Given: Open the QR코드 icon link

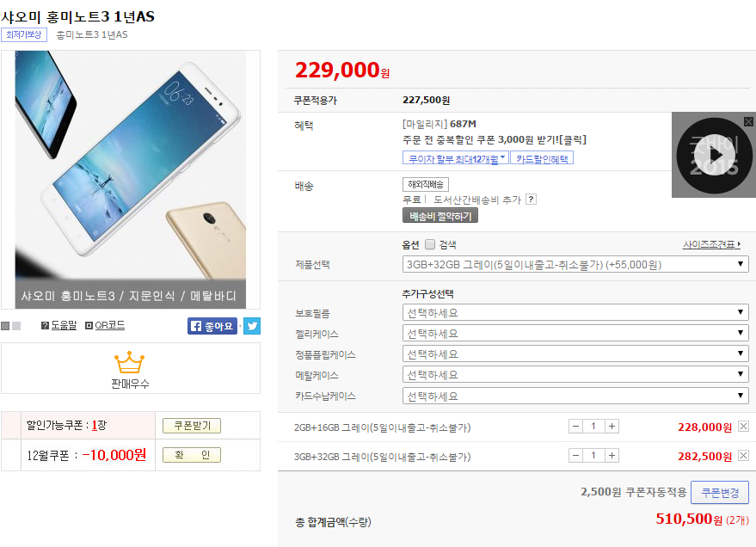Looking at the screenshot, I should pyautogui.click(x=105, y=325).
